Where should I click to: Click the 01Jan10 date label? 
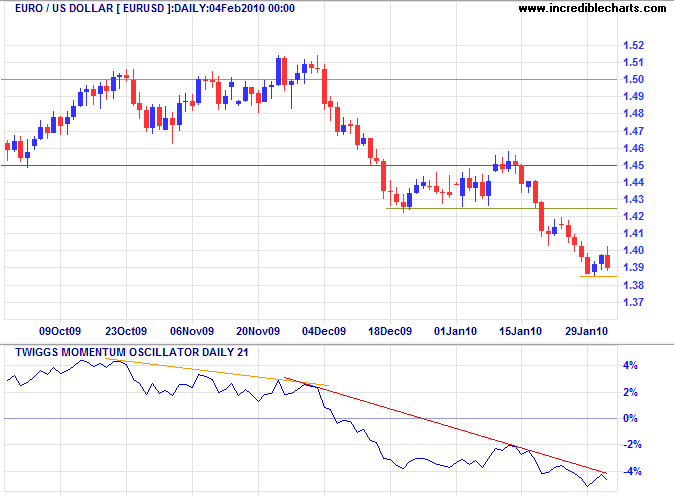pos(455,331)
